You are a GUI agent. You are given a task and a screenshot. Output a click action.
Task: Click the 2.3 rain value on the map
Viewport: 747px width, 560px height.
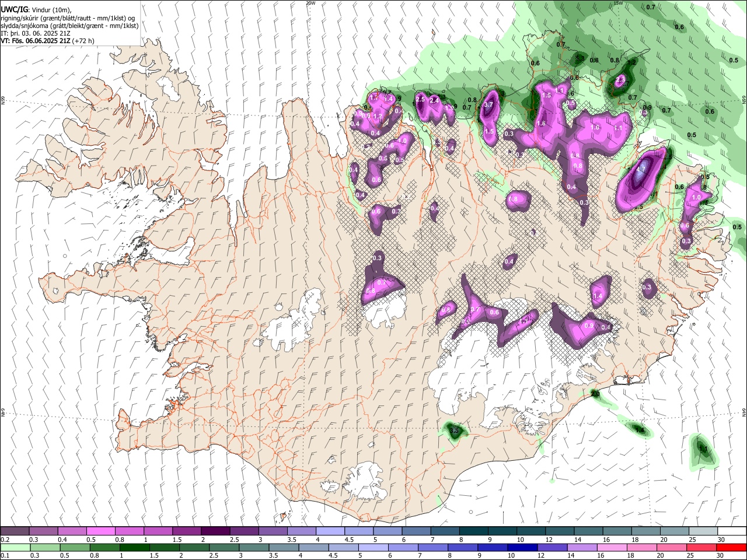tap(620, 79)
